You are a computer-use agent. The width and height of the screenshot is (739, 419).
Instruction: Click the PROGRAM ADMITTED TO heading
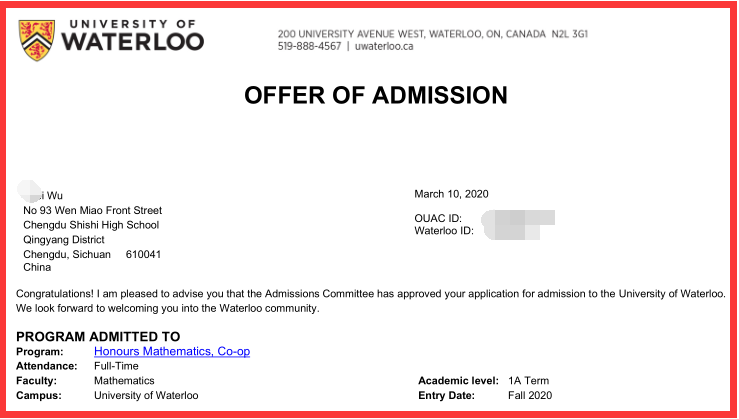coord(98,337)
